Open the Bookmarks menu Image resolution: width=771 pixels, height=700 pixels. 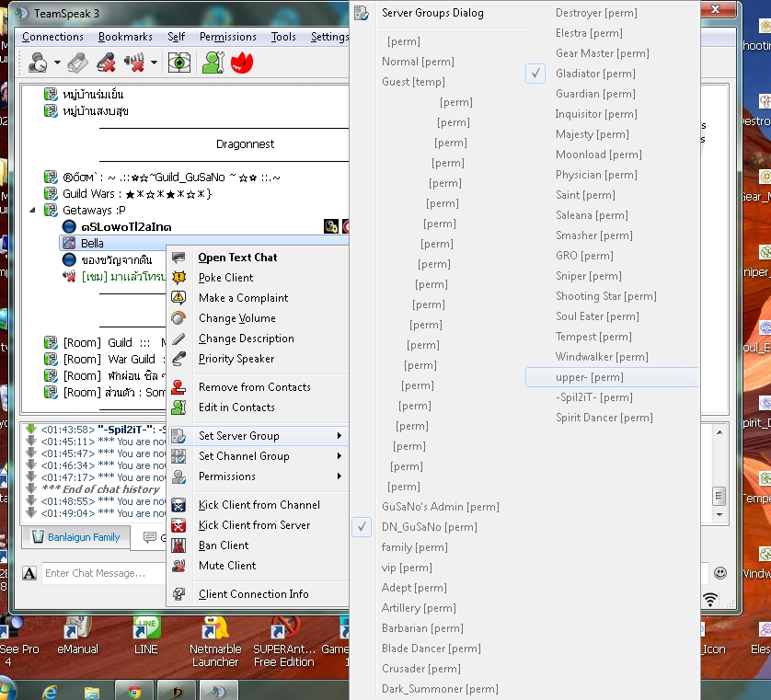125,37
